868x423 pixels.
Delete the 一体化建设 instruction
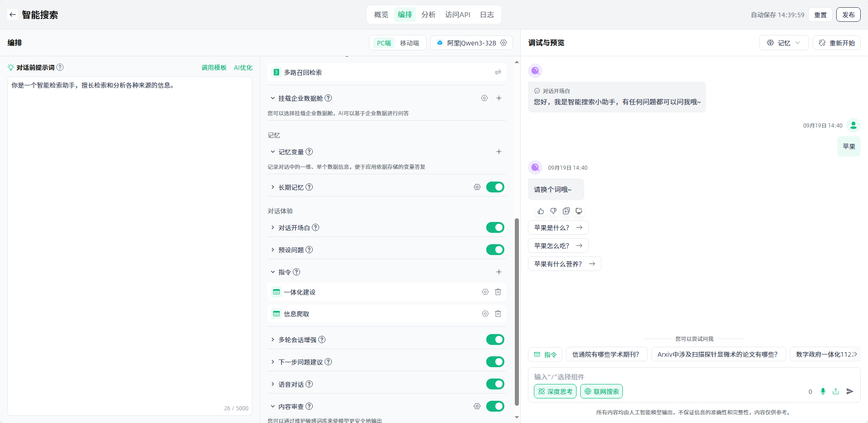498,292
